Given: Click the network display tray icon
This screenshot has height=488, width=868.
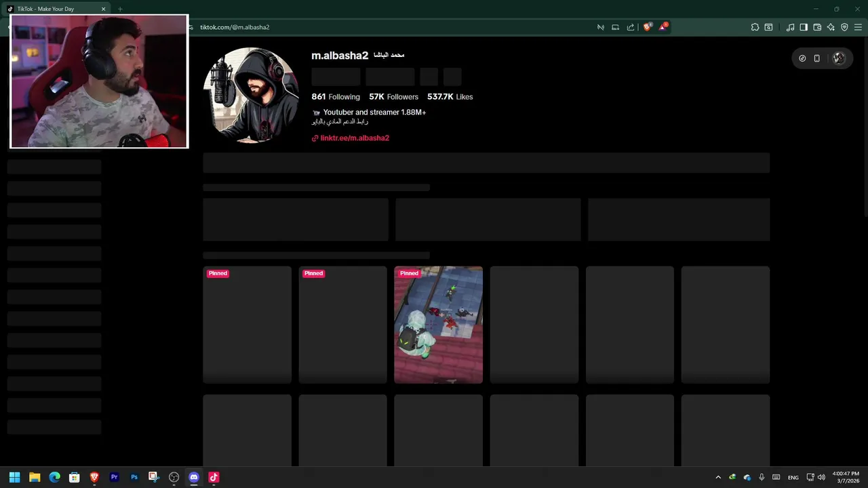Looking at the screenshot, I should pos(810,477).
